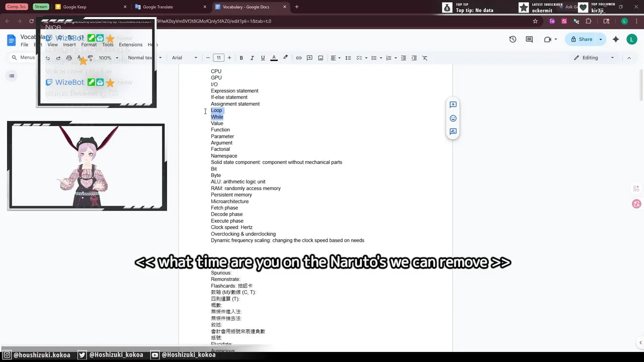Click the vertical scrollbar of the document
Image resolution: width=644 pixels, height=362 pixels.
[640, 85]
